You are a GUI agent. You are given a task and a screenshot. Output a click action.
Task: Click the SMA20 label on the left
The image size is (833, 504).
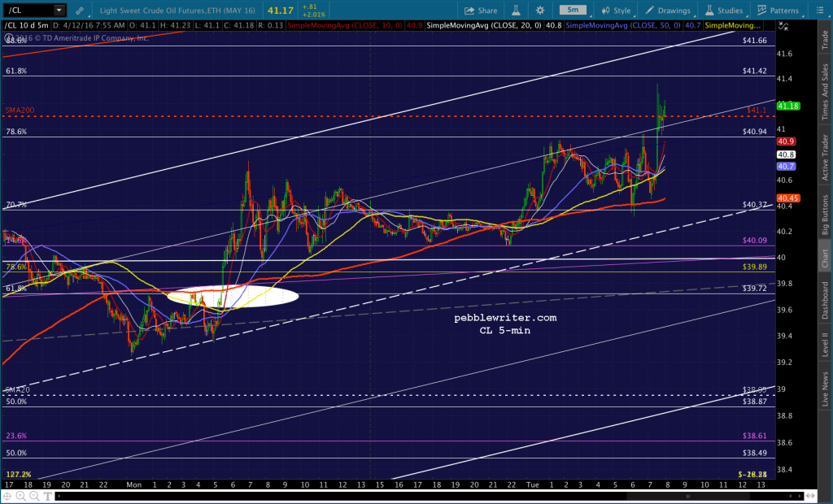(18, 390)
